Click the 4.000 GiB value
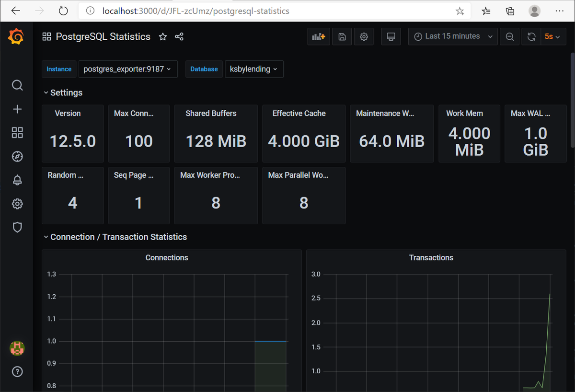Screen dimensions: 575x392 click(304, 141)
